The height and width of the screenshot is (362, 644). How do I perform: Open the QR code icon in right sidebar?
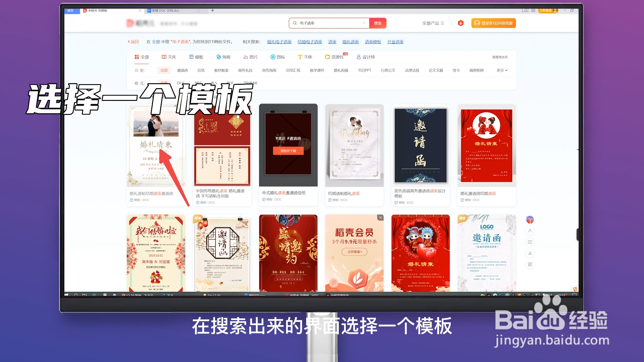[530, 264]
